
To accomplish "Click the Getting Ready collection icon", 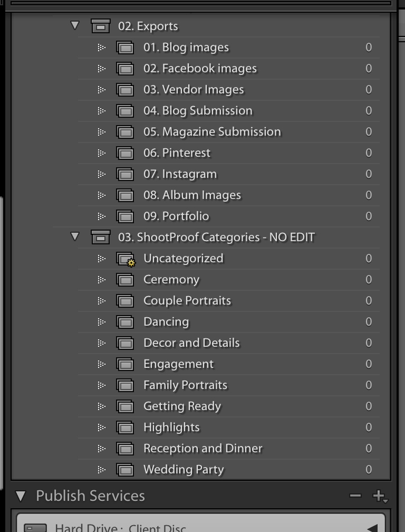I will click(125, 406).
